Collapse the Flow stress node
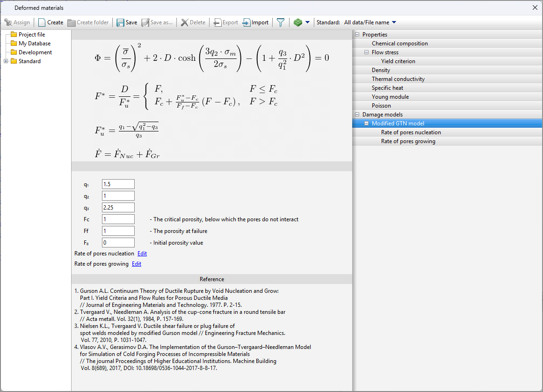This screenshot has height=392, width=543. [367, 52]
